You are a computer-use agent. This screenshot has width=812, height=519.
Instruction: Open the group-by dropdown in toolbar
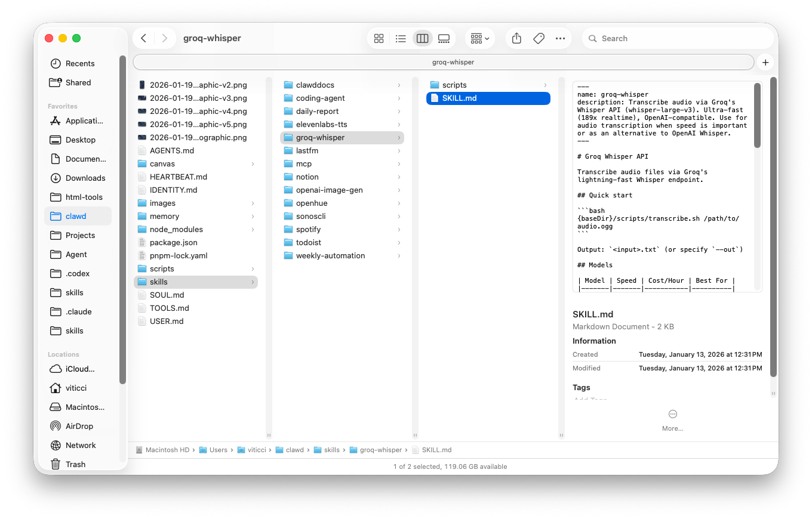[479, 38]
